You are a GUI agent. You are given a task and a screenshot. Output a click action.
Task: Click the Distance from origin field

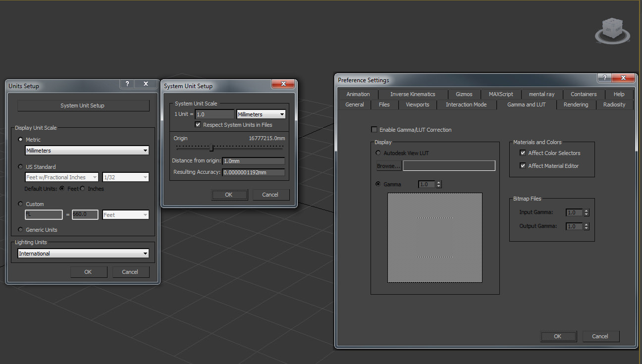254,161
